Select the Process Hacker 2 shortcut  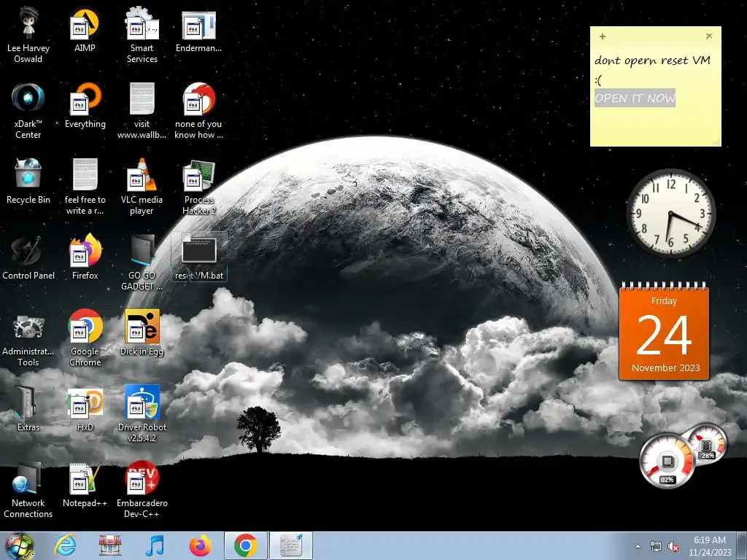(x=198, y=187)
